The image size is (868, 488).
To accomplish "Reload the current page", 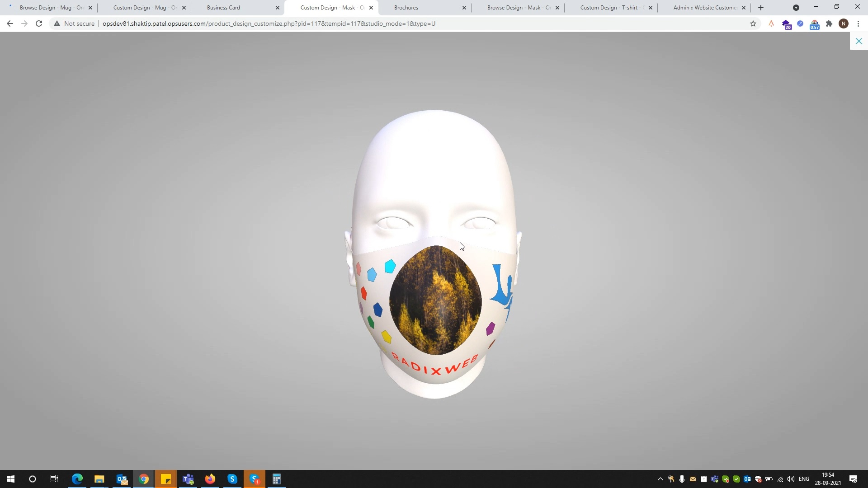I will [x=39, y=23].
